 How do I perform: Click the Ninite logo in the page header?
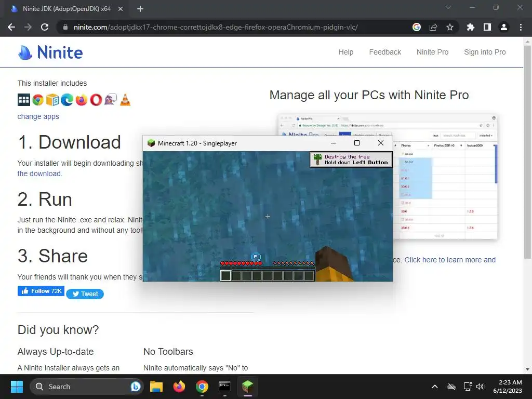click(50, 52)
